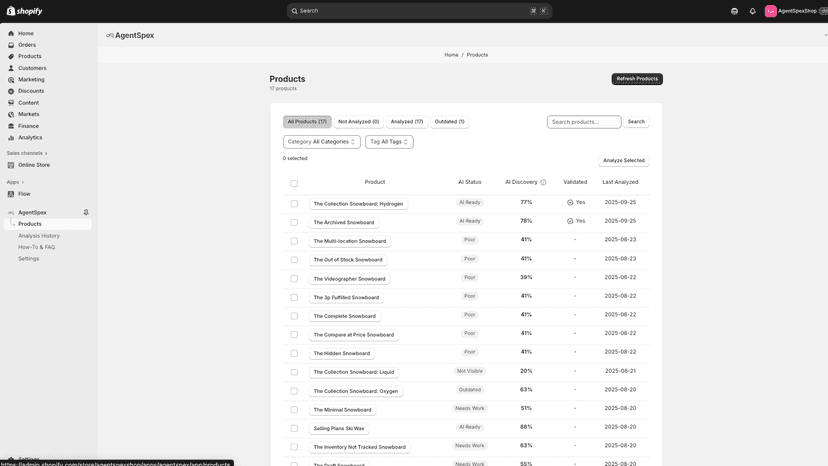Open the Customers icon in sidebar

coord(11,68)
